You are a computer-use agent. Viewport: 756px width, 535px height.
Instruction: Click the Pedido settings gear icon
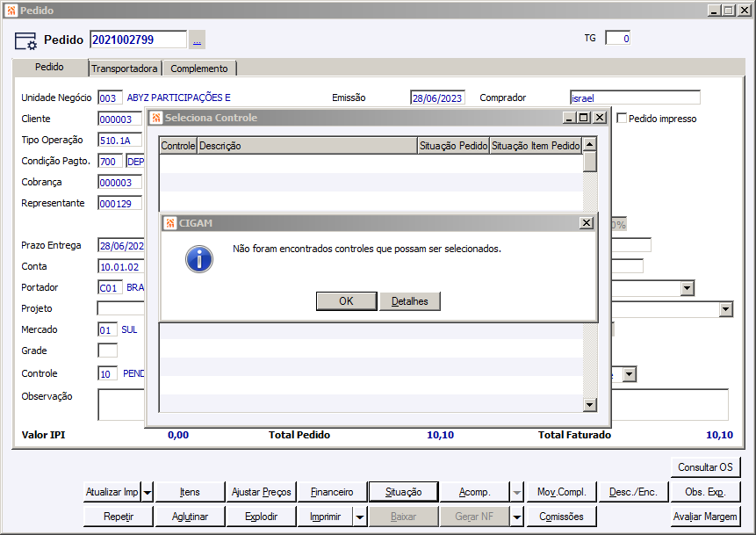pos(25,41)
